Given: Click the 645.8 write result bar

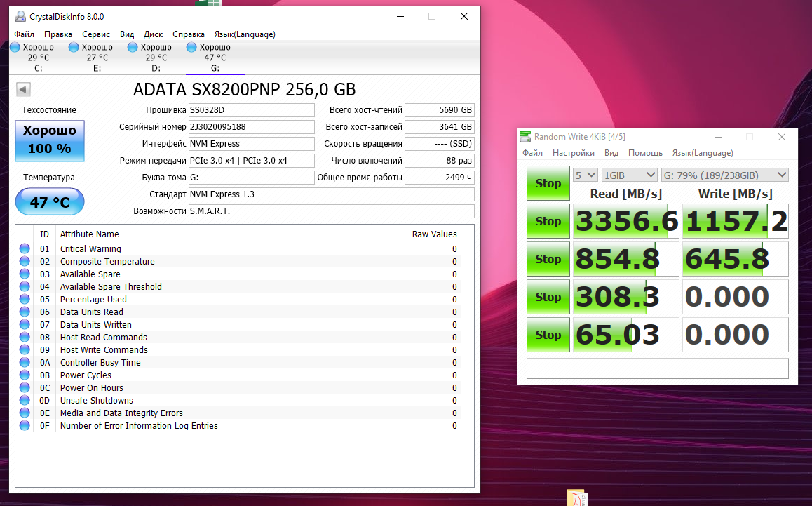Looking at the screenshot, I should tap(736, 259).
